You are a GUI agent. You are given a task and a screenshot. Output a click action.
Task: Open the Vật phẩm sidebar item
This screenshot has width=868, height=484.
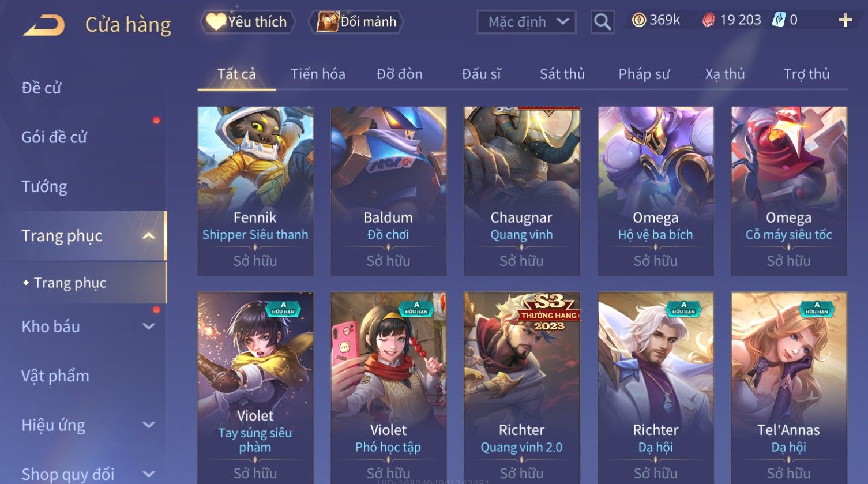point(55,376)
